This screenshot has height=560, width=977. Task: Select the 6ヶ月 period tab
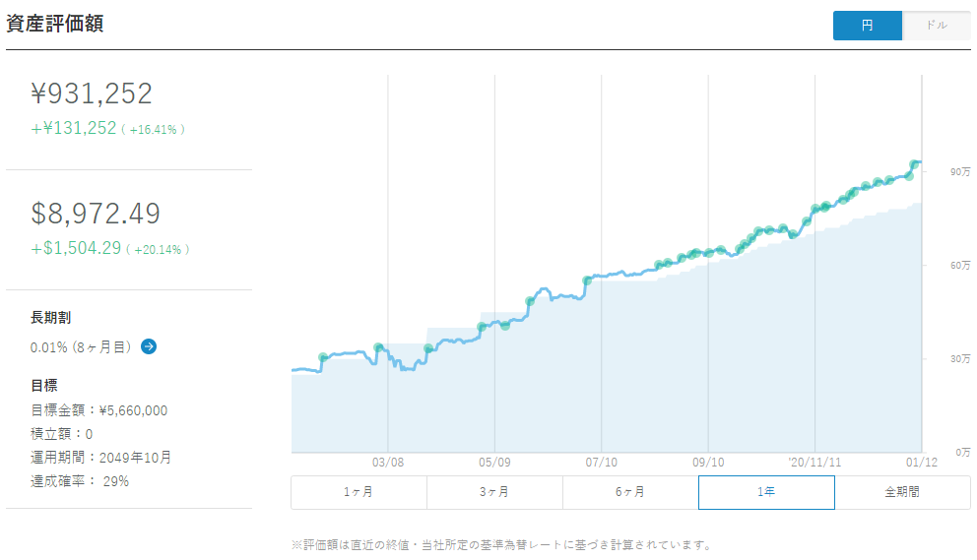click(630, 492)
